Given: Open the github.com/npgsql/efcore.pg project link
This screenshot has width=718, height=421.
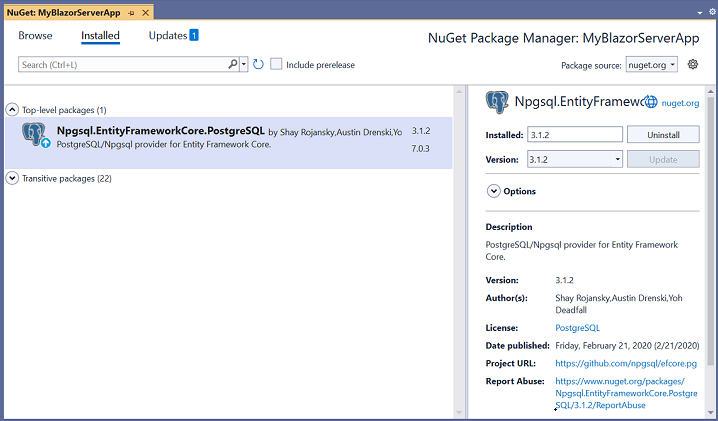Looking at the screenshot, I should [626, 363].
